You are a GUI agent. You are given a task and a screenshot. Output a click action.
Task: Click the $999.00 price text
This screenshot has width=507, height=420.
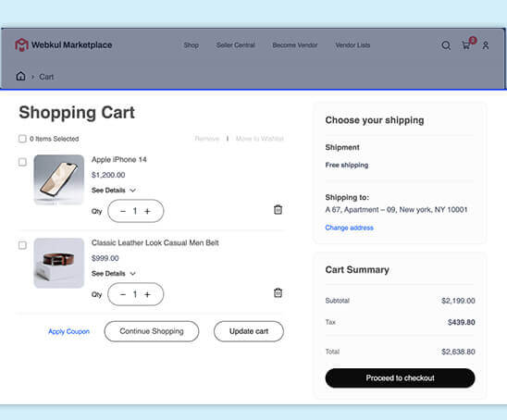(105, 258)
